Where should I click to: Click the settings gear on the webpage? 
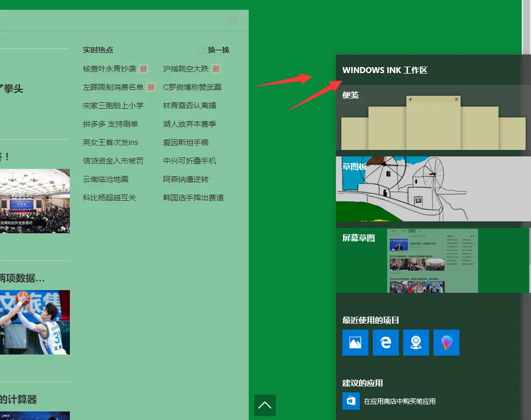point(232,19)
